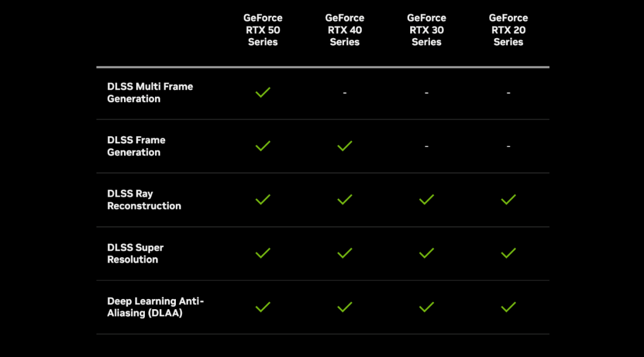Click RTX 20 Ray Reconstruction checkmark
The height and width of the screenshot is (357, 644).
pyautogui.click(x=508, y=199)
